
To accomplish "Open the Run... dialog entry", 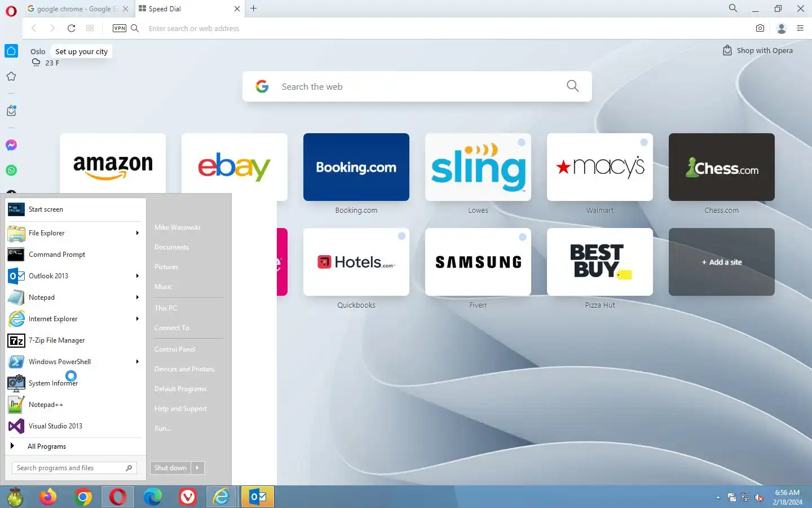I will pos(163,428).
